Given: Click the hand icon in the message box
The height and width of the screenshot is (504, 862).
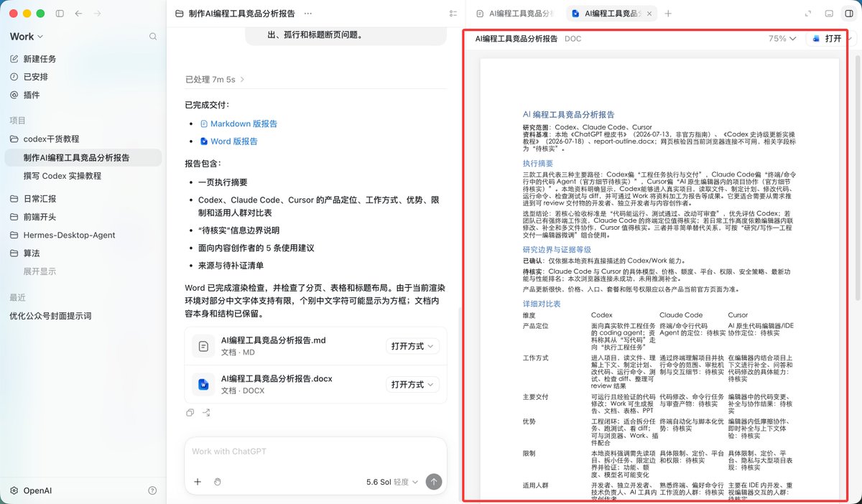Looking at the screenshot, I should 218,482.
